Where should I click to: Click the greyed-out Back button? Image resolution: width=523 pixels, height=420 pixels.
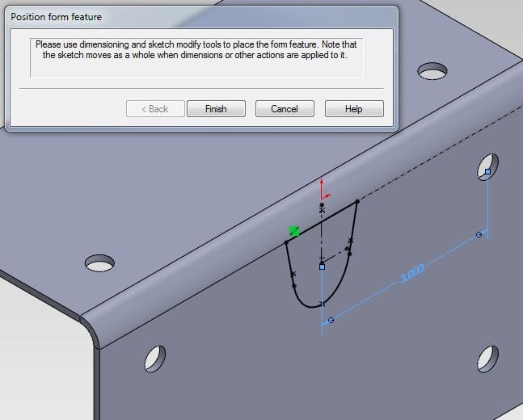click(155, 109)
